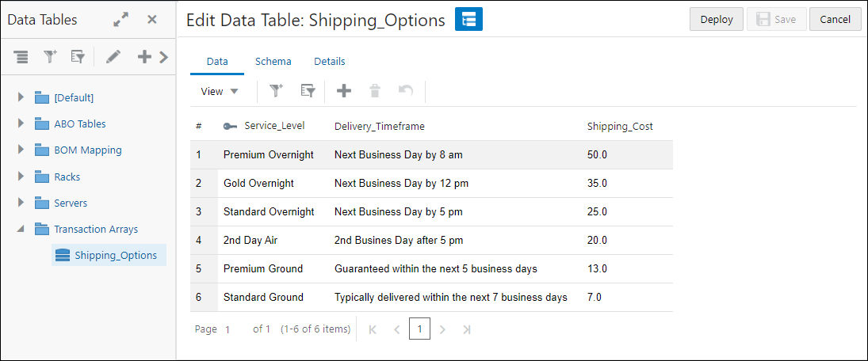Screen dimensions: 868x361
Task: Expand the Racks folder
Action: tap(21, 177)
